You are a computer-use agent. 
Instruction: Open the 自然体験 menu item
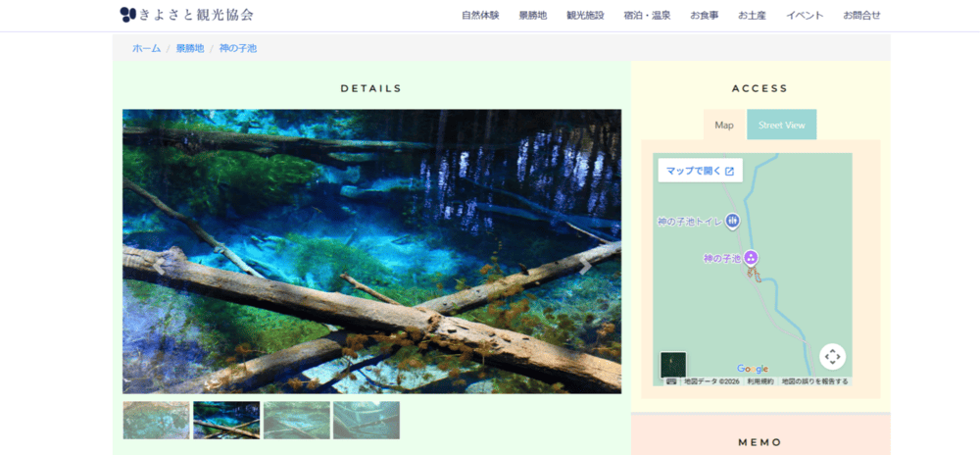coord(480,16)
